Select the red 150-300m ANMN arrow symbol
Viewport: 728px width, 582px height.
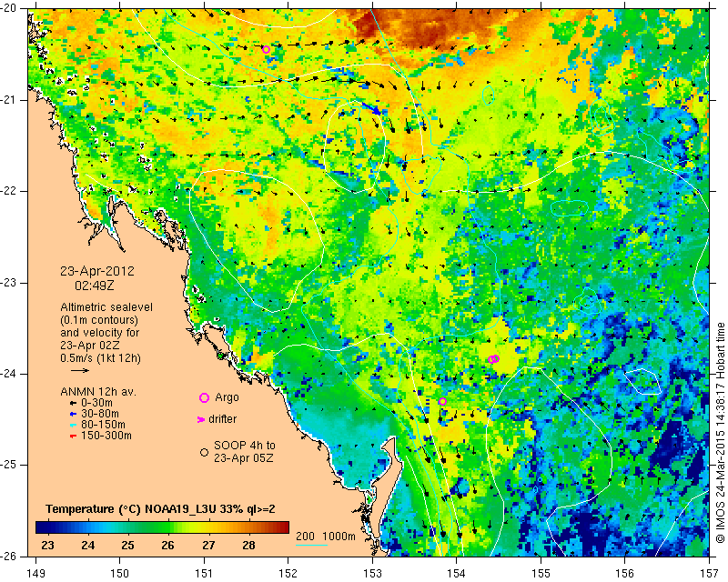(x=73, y=436)
